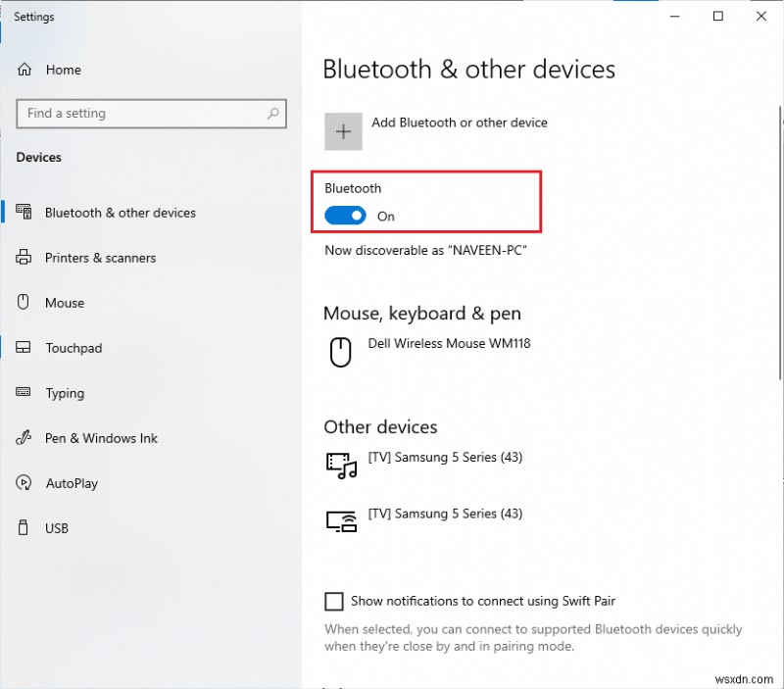Open Devices section heading

(37, 157)
